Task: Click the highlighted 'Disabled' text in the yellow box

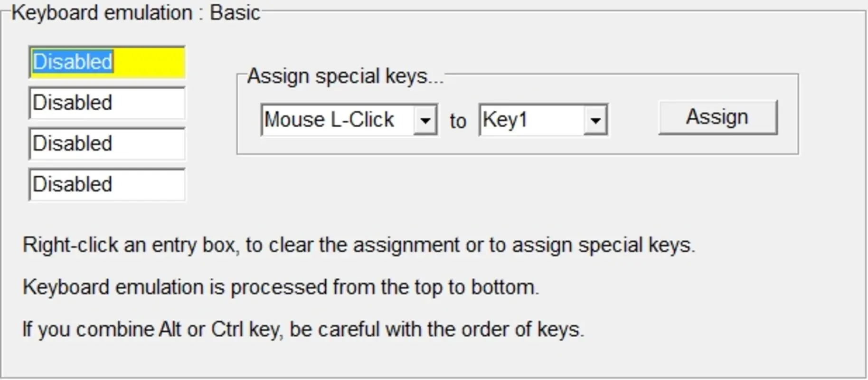Action: point(72,62)
